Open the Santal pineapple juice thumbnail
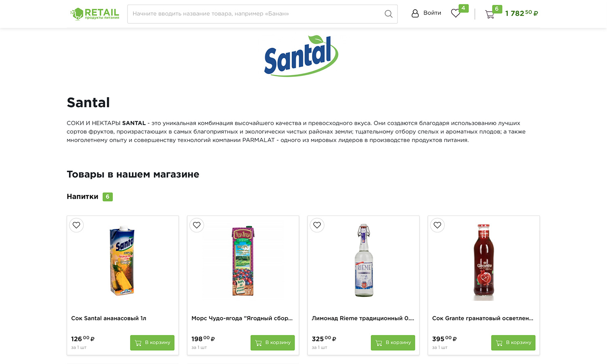Screen dimensions: 607x364 122,261
